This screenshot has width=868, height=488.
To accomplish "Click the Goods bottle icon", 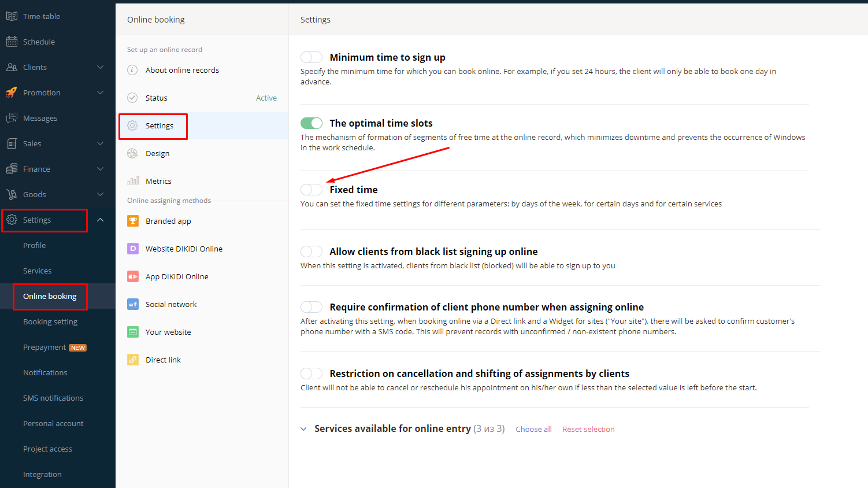I will click(x=12, y=194).
